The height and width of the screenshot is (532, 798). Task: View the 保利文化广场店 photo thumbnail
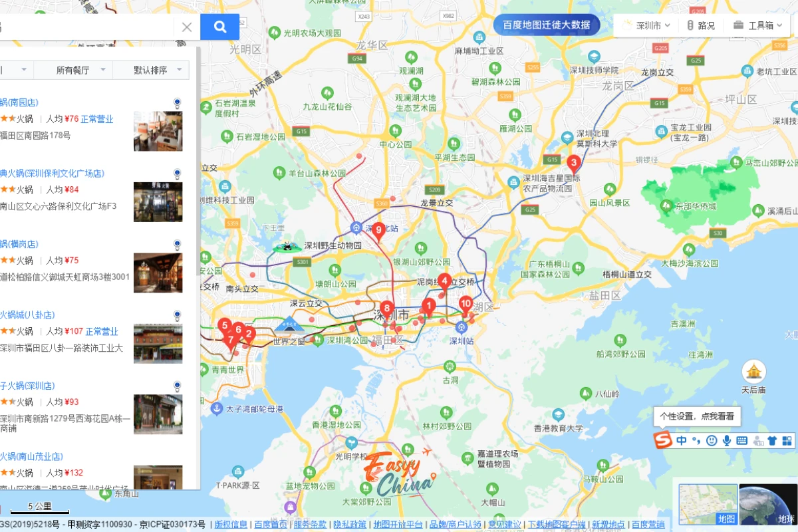coord(158,201)
